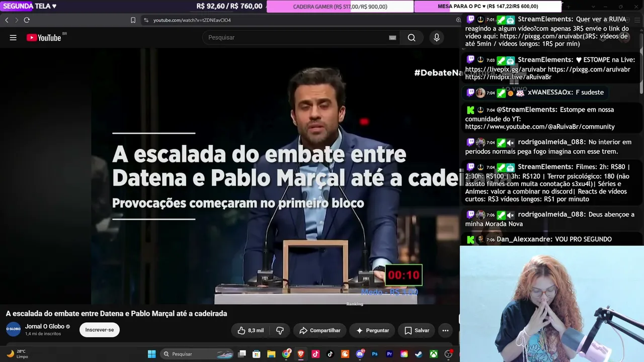Launch Photoshop from the taskbar
Viewport: 644px width, 362px height.
pos(375,354)
